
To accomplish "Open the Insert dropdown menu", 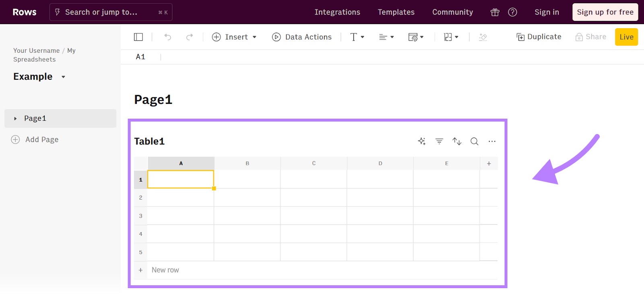I will pyautogui.click(x=234, y=37).
